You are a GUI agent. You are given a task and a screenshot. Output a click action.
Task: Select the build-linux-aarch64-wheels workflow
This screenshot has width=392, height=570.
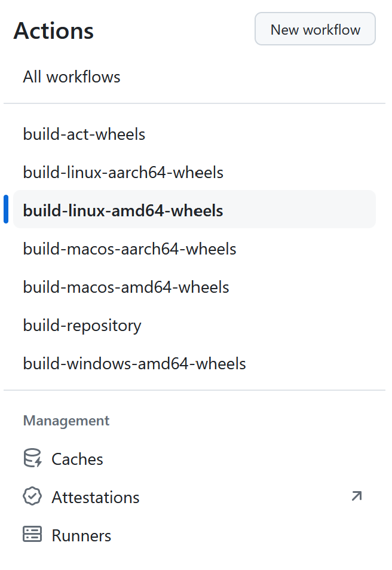[x=123, y=173]
